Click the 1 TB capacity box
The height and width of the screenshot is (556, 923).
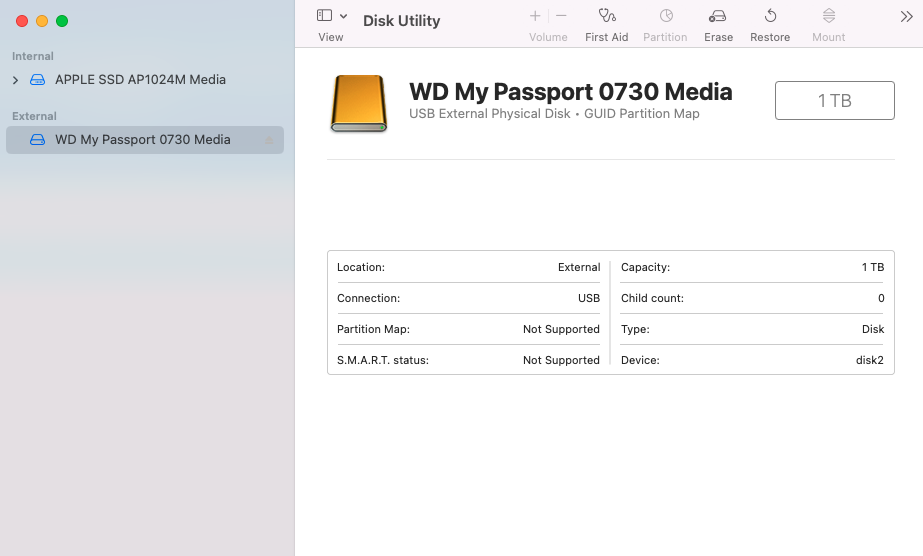click(x=835, y=101)
